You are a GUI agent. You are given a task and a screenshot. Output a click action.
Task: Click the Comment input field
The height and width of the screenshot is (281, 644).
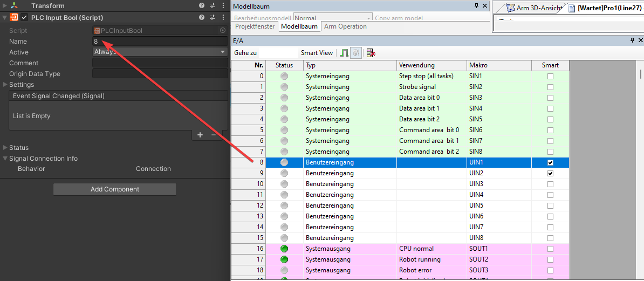pos(160,63)
